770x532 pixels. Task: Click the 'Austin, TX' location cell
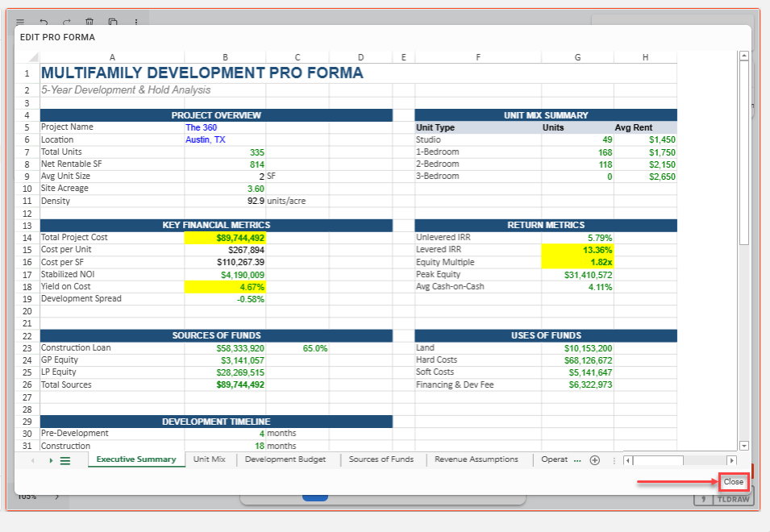pos(225,140)
